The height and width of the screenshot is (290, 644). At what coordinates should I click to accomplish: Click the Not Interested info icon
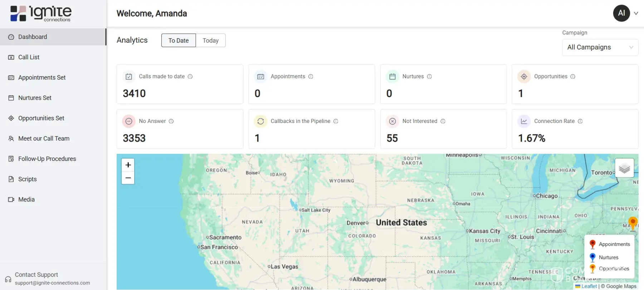[x=443, y=121]
